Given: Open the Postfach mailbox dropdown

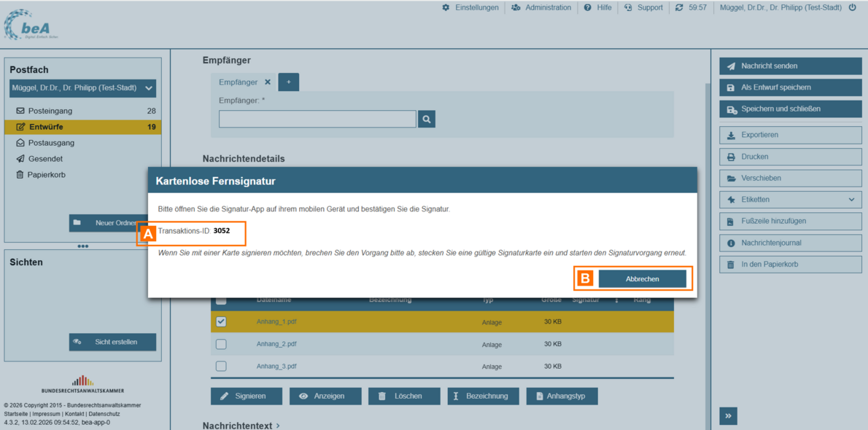Looking at the screenshot, I should click(x=82, y=88).
